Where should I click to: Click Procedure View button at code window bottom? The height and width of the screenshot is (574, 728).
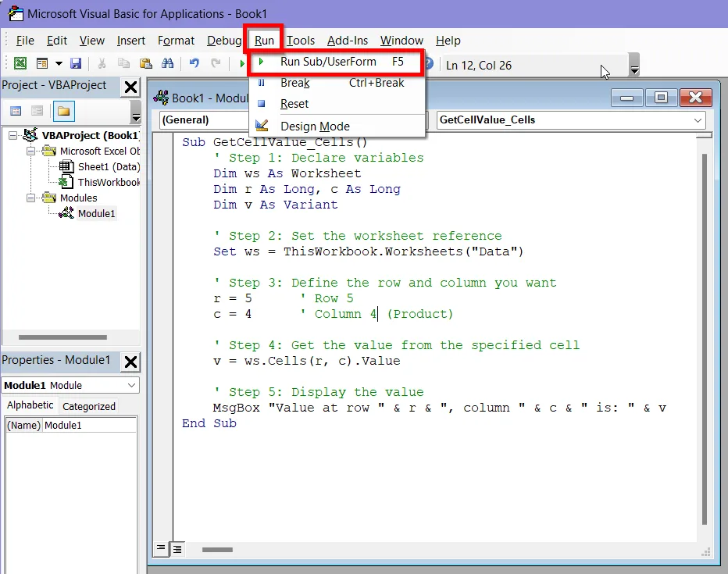[x=161, y=549]
